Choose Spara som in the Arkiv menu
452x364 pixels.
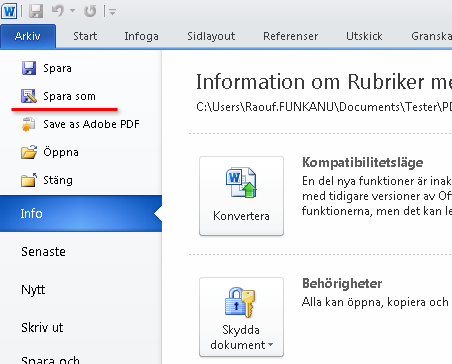click(59, 96)
